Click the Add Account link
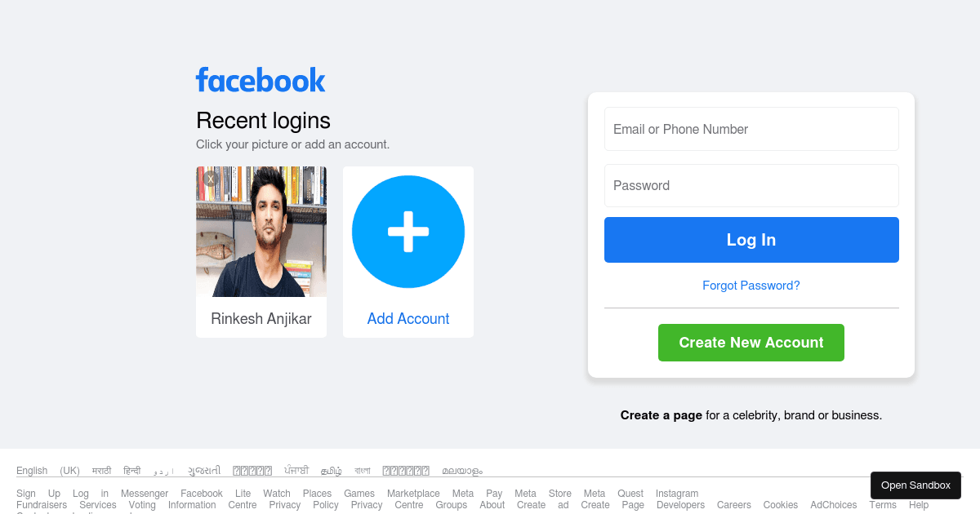Image resolution: width=980 pixels, height=514 pixels. click(x=408, y=318)
